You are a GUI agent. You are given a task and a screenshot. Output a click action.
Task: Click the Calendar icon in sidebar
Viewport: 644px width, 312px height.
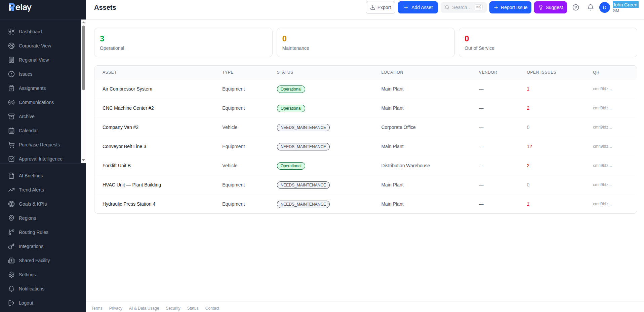tap(11, 131)
